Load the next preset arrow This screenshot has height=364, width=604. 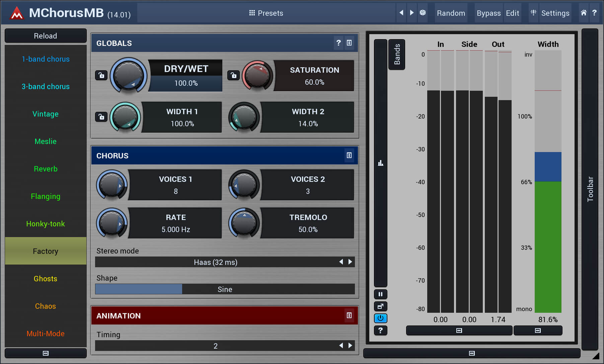click(412, 13)
